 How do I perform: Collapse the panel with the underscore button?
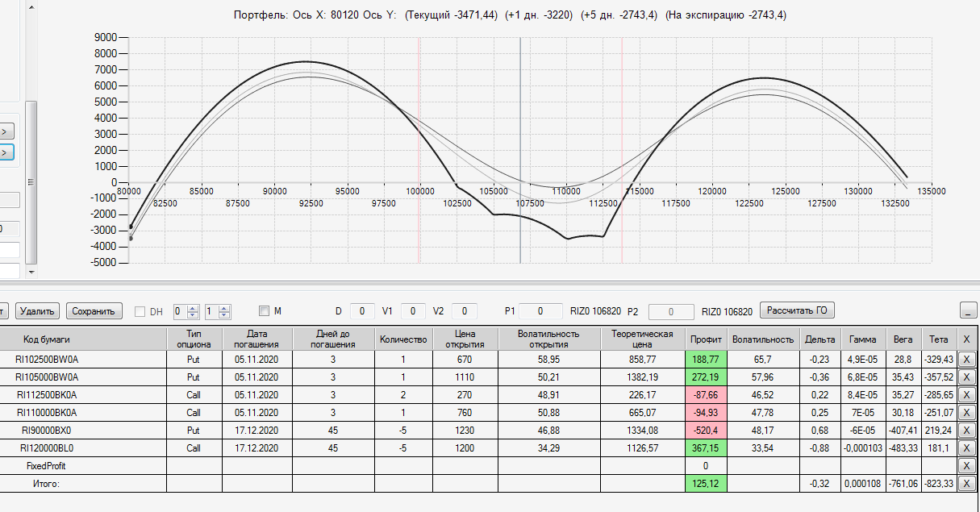(969, 310)
